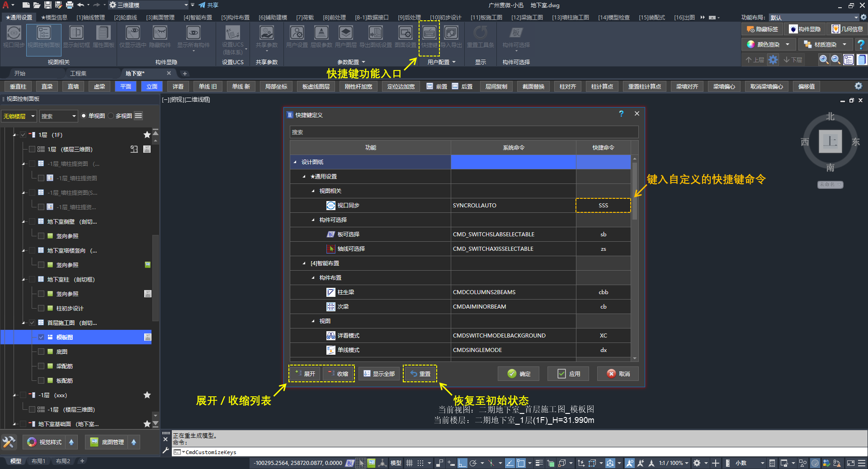Click the 视觉样式 button in bottom panel
This screenshot has height=469, width=868.
coord(45,442)
